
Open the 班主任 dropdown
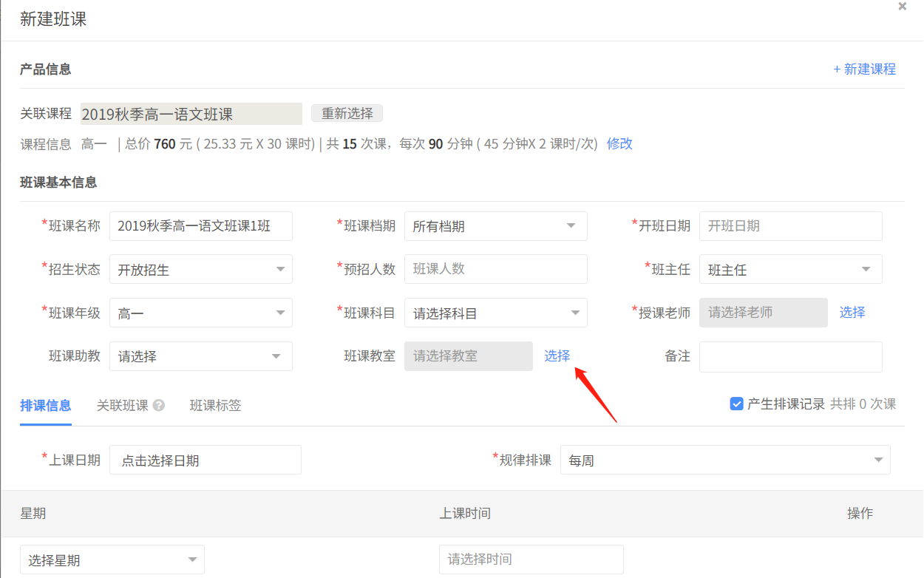pos(791,269)
